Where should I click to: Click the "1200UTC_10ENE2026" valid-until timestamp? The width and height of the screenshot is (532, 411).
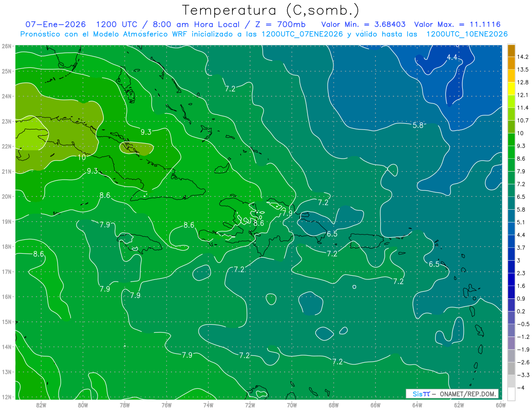click(467, 34)
